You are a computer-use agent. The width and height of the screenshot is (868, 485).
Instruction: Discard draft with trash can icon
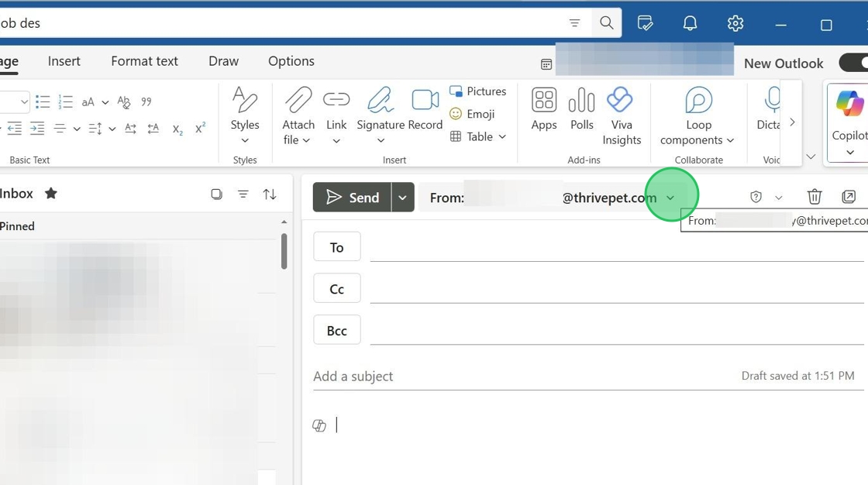pos(814,197)
